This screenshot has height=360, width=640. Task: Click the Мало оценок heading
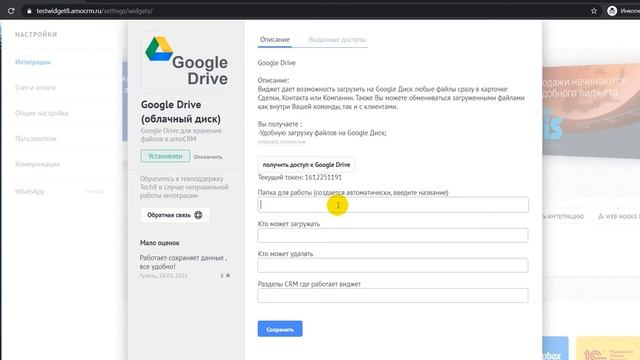click(x=160, y=243)
